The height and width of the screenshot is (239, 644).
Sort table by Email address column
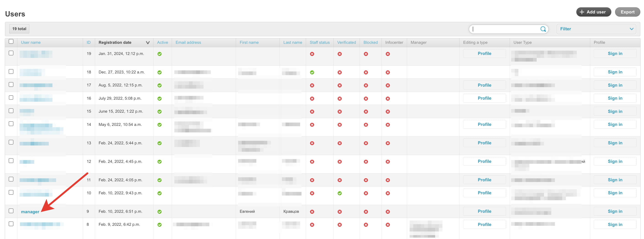click(x=188, y=42)
